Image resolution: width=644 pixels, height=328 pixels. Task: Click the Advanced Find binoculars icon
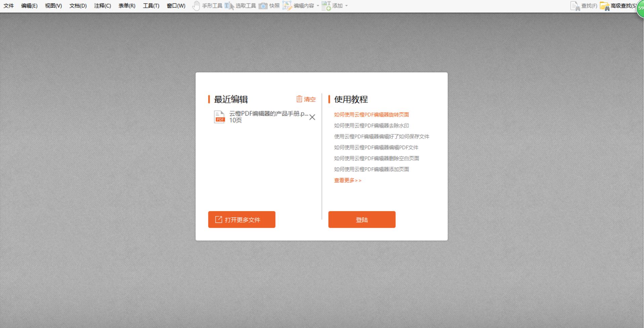point(605,6)
